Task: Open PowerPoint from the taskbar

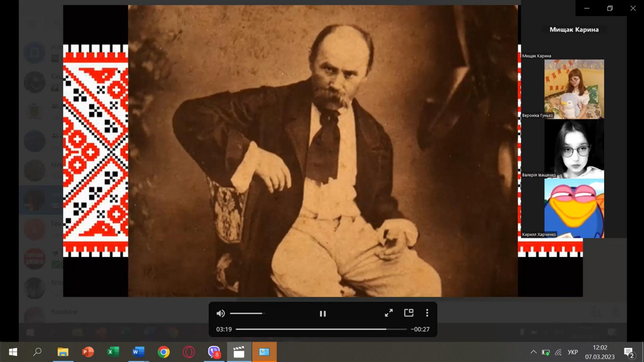Action: tap(88, 352)
